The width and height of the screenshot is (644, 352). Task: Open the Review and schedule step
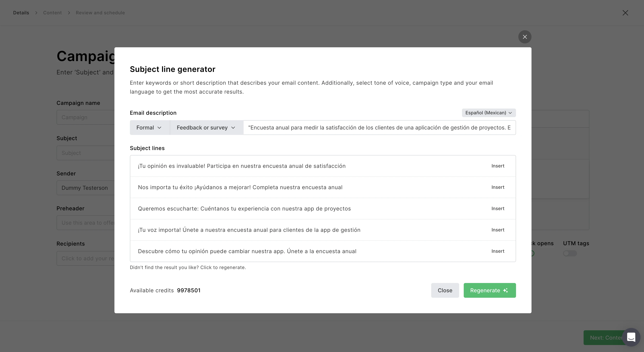point(100,13)
